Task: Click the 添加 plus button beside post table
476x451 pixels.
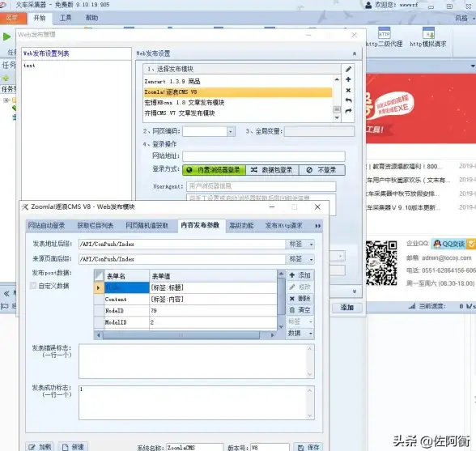Action: (300, 275)
